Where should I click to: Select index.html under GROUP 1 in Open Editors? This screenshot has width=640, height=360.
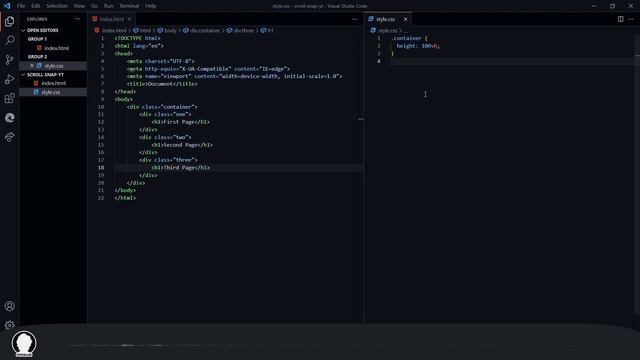pos(56,48)
